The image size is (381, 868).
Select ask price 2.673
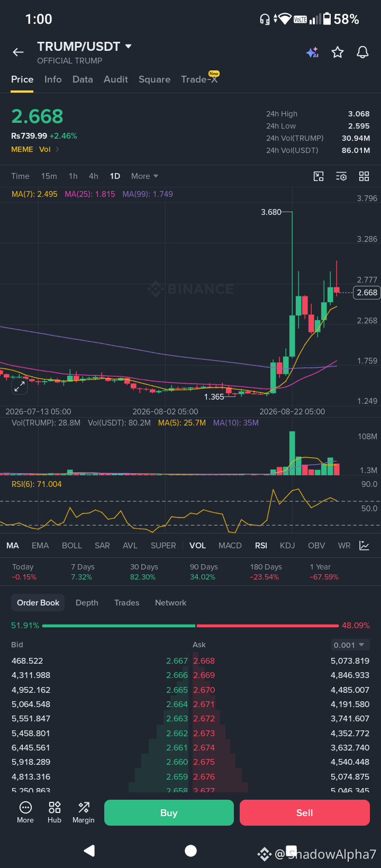(204, 734)
